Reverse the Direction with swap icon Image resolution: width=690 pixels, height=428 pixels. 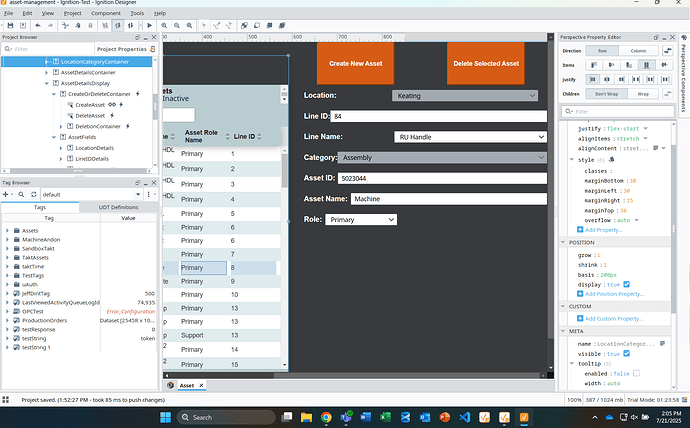[668, 51]
